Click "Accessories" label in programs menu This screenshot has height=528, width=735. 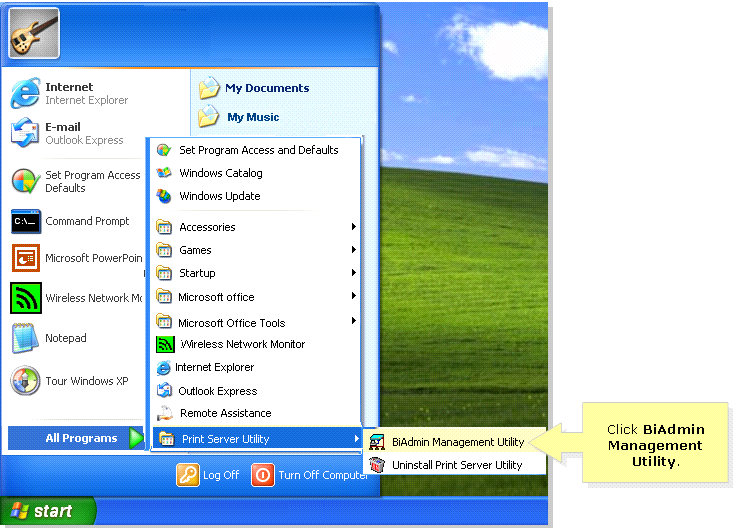point(207,227)
